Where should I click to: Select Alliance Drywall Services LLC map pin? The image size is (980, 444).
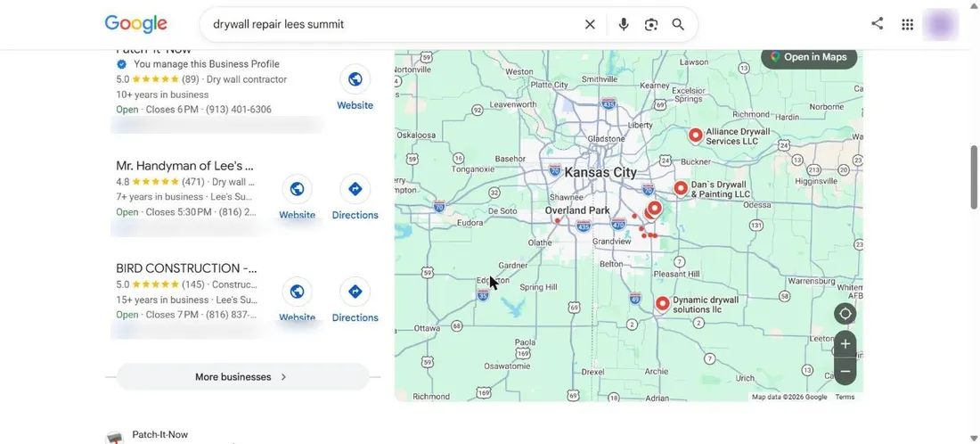tap(695, 136)
